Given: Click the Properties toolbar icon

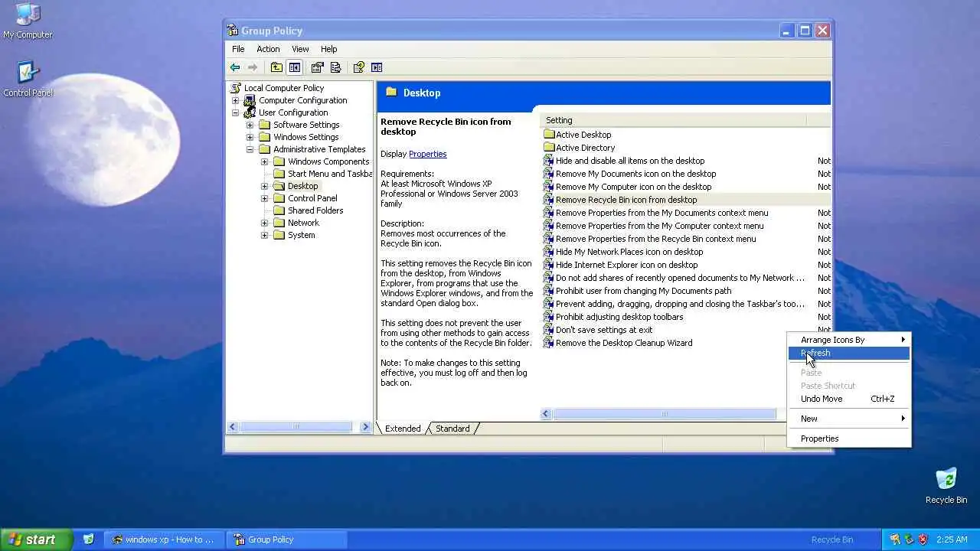Looking at the screenshot, I should pos(318,67).
